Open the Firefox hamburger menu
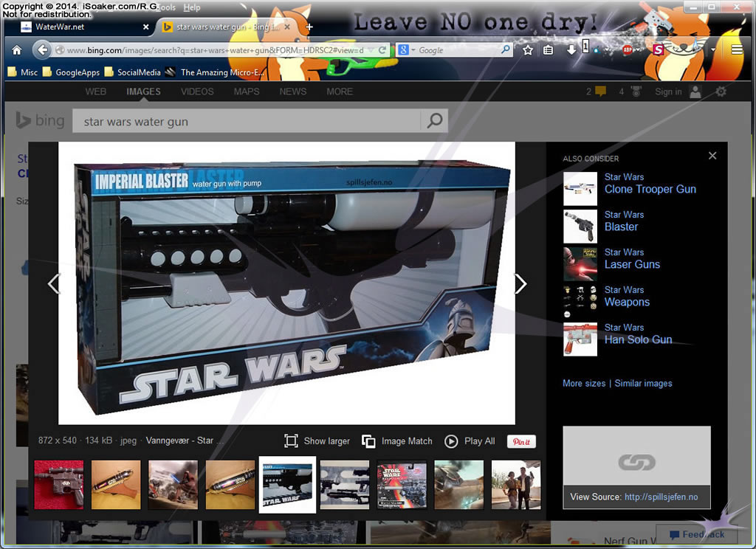756x549 pixels. [737, 49]
